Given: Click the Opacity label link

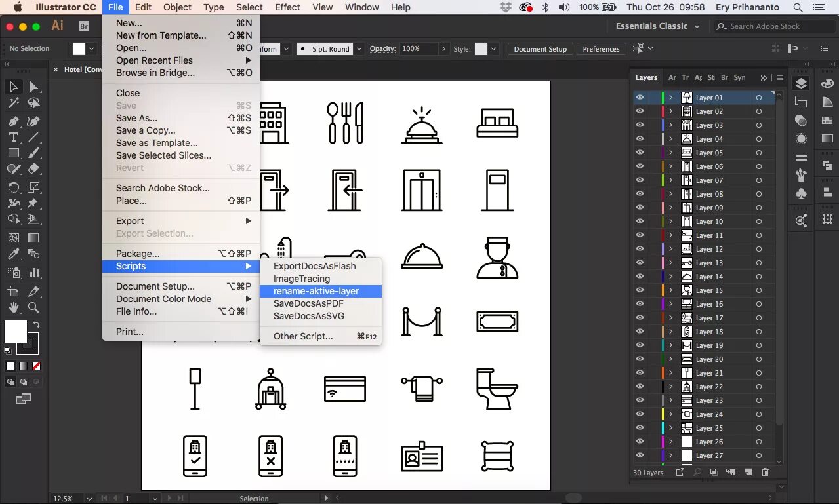Looking at the screenshot, I should [383, 49].
